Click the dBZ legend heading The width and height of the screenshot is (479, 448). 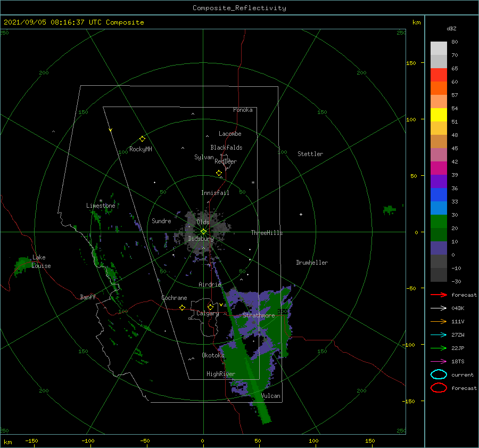(451, 28)
